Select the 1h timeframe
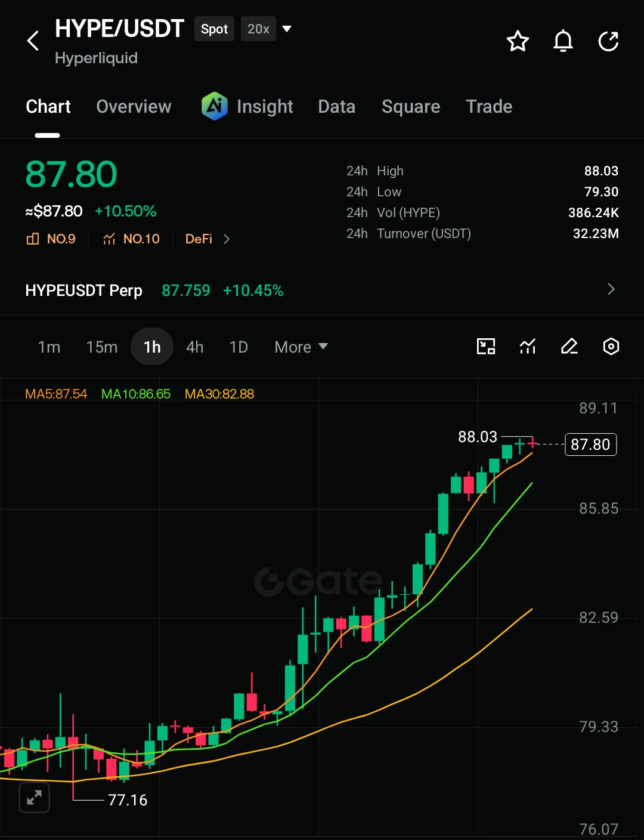 (152, 347)
